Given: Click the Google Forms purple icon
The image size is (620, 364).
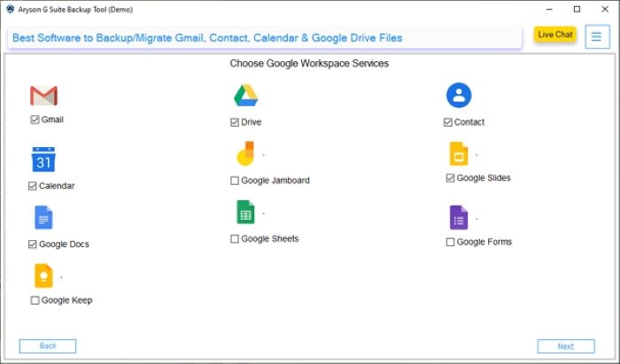Looking at the screenshot, I should [x=459, y=217].
